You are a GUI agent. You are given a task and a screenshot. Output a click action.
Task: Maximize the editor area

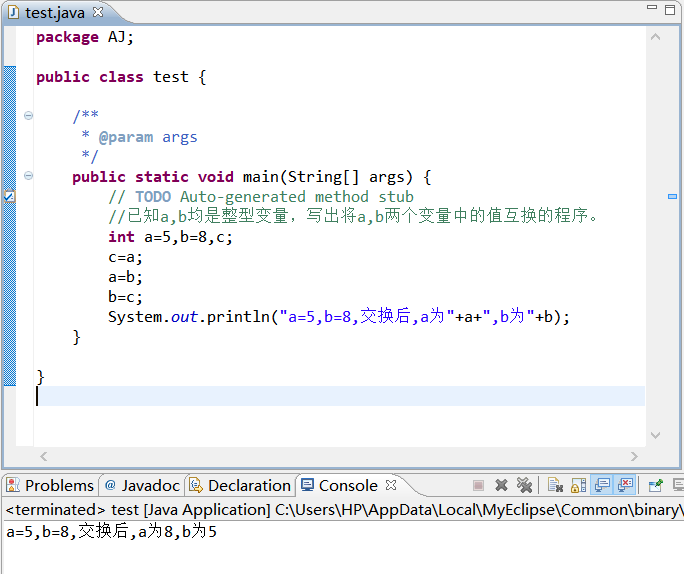pos(670,10)
